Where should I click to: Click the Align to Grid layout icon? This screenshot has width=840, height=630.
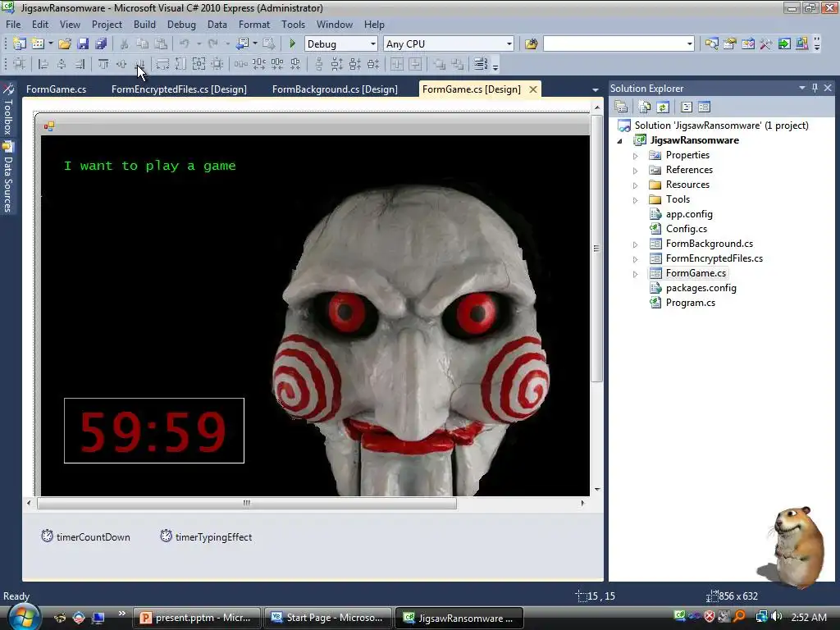coord(20,64)
